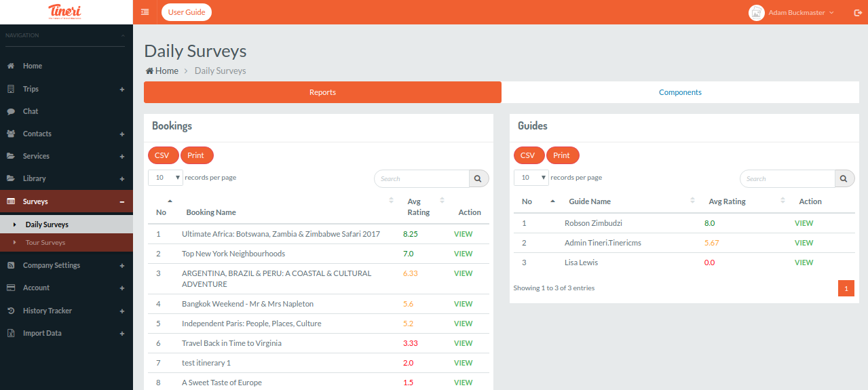Switch to the Components tab
The width and height of the screenshot is (868, 390).
point(680,92)
